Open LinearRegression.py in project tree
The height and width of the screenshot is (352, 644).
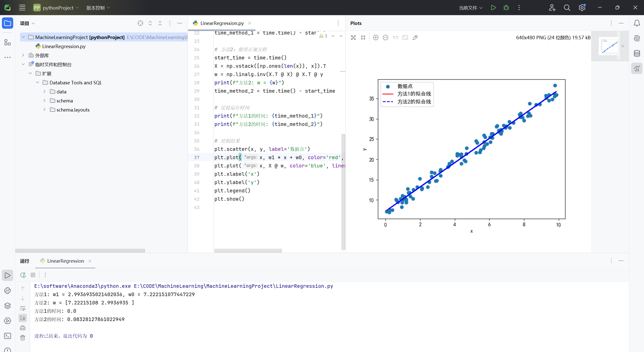(64, 46)
